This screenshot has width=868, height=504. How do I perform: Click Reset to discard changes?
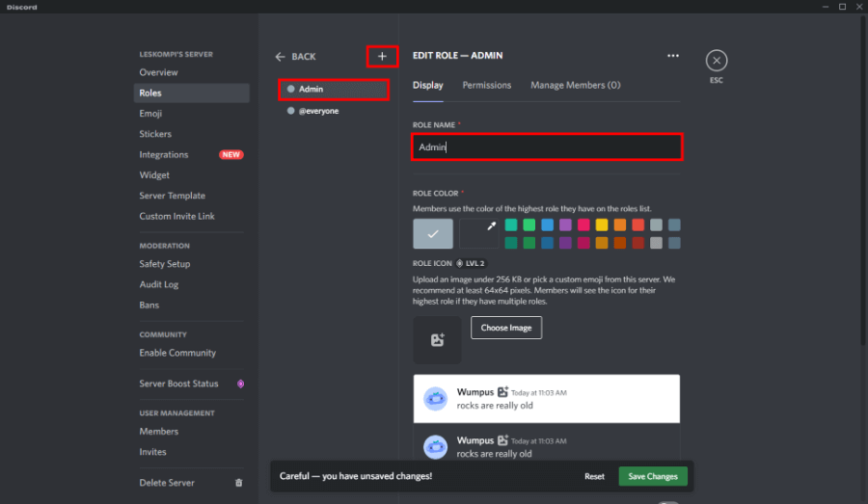tap(594, 476)
